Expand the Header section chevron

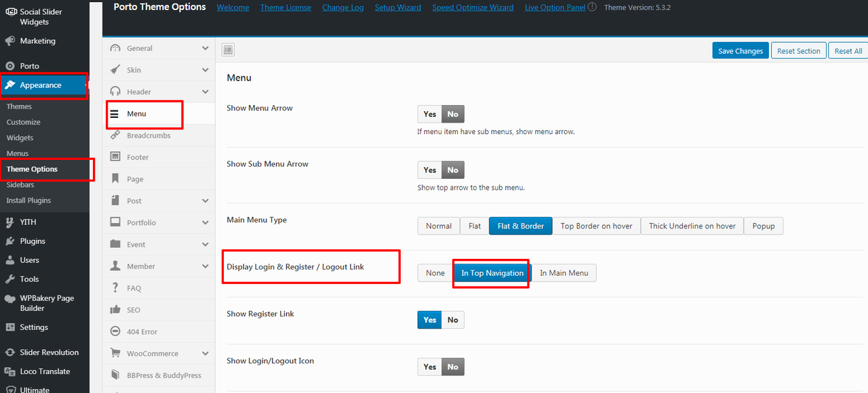pyautogui.click(x=205, y=91)
